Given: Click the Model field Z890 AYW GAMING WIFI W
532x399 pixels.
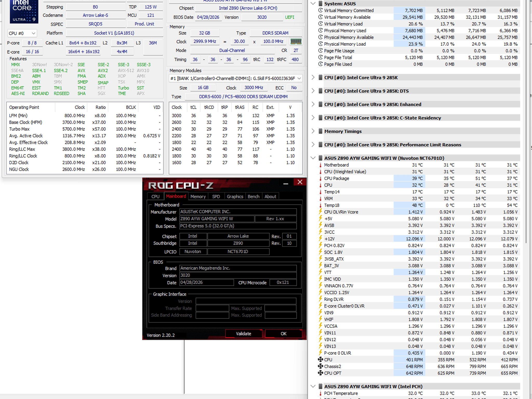Looking at the screenshot, I should [x=217, y=219].
